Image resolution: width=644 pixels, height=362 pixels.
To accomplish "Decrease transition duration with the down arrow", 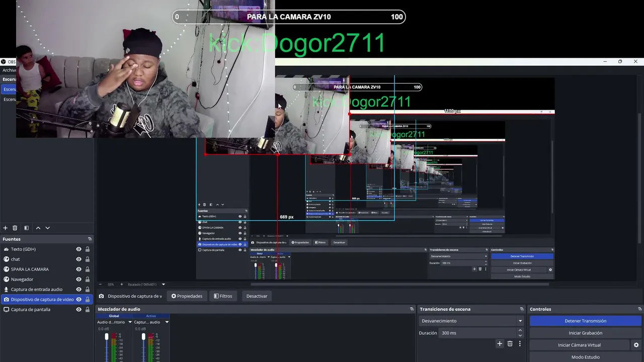I will pyautogui.click(x=520, y=335).
